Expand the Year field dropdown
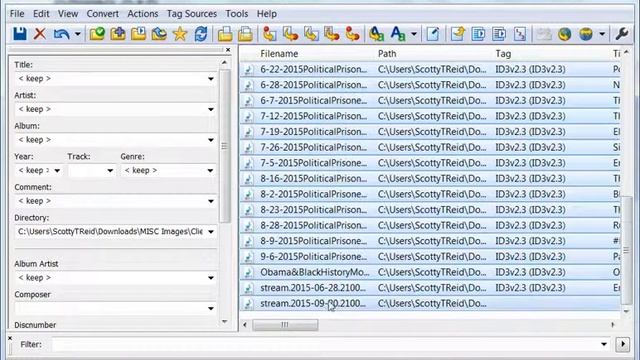This screenshot has width=640, height=360. pos(57,170)
